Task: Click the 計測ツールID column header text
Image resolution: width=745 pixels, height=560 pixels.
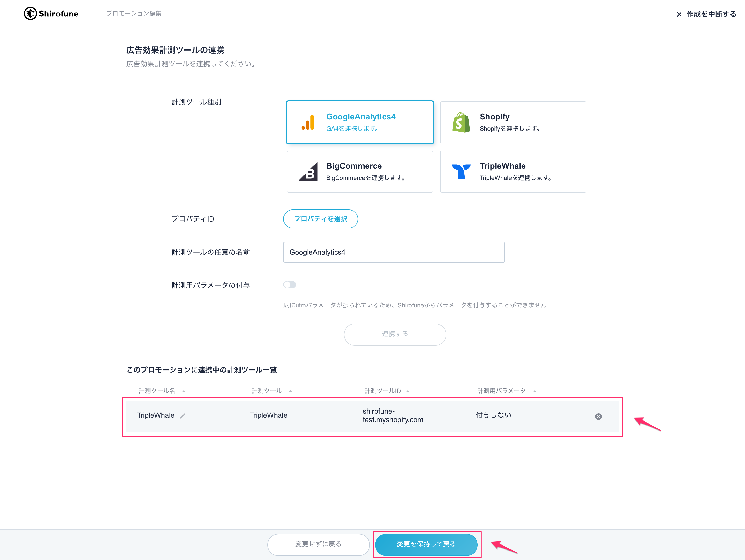Action: (383, 391)
